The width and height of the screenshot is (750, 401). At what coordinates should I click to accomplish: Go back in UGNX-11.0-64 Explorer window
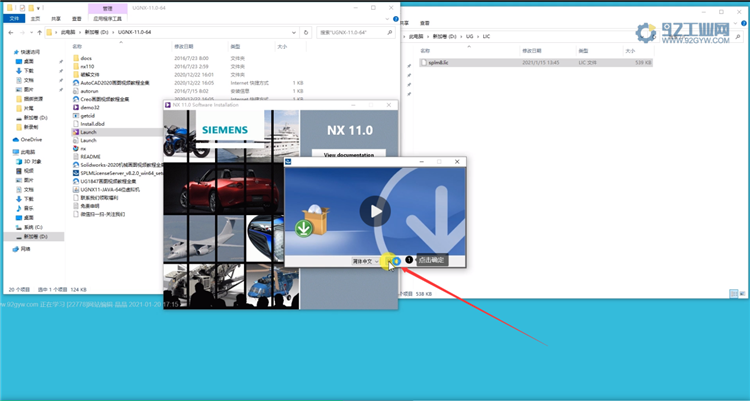[11, 33]
